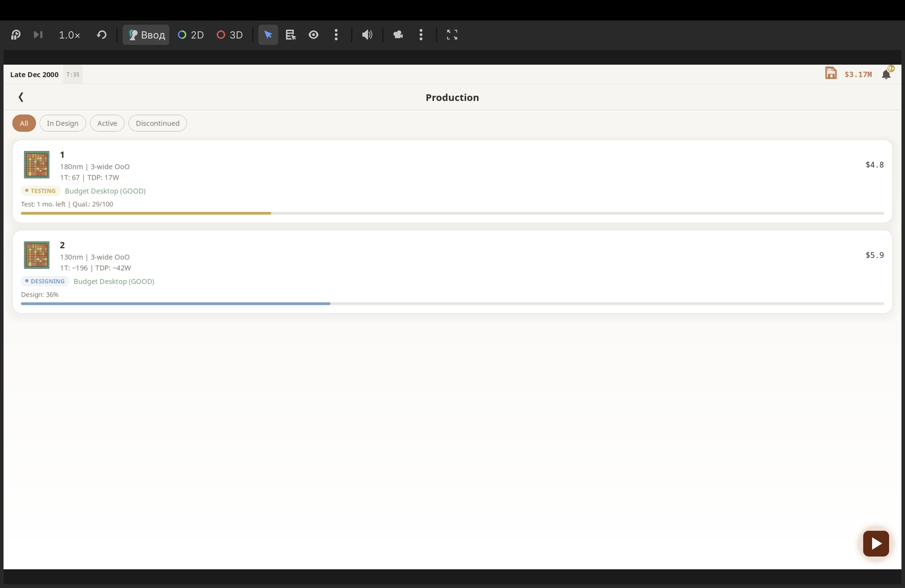Go back using the left chevron

(x=21, y=97)
